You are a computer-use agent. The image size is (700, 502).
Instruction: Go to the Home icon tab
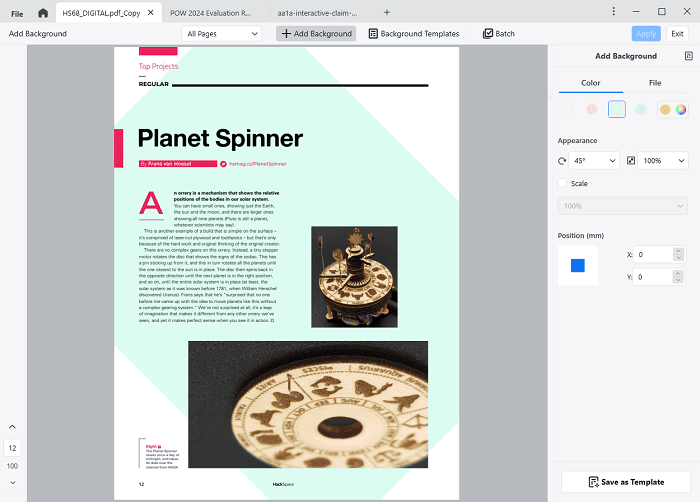click(x=42, y=12)
